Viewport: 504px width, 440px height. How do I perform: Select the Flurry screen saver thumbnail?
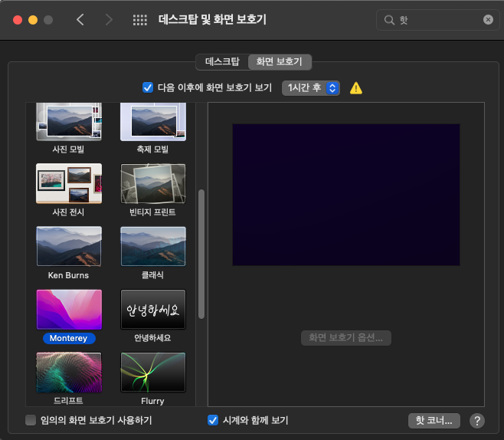[153, 373]
